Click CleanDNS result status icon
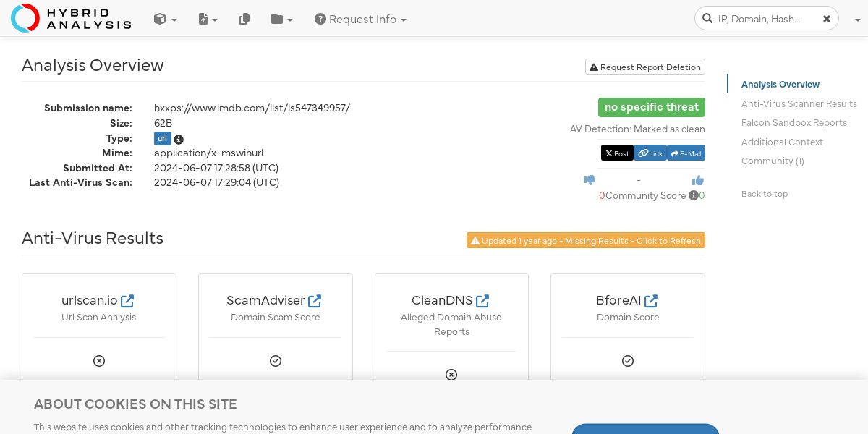This screenshot has height=434, width=868. pyautogui.click(x=451, y=375)
